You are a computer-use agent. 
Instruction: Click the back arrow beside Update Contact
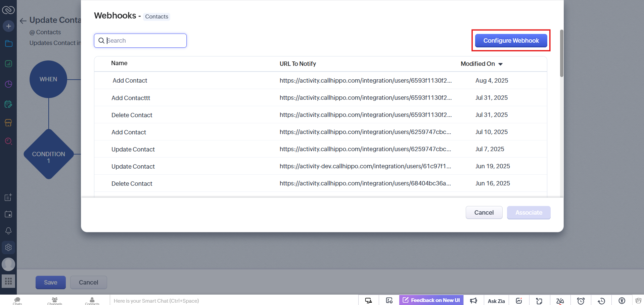coord(23,21)
